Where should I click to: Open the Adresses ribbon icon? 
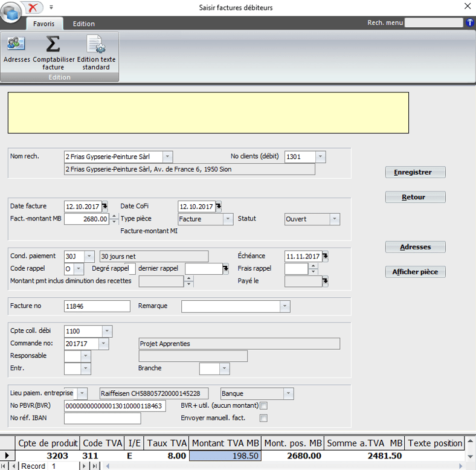[x=16, y=49]
